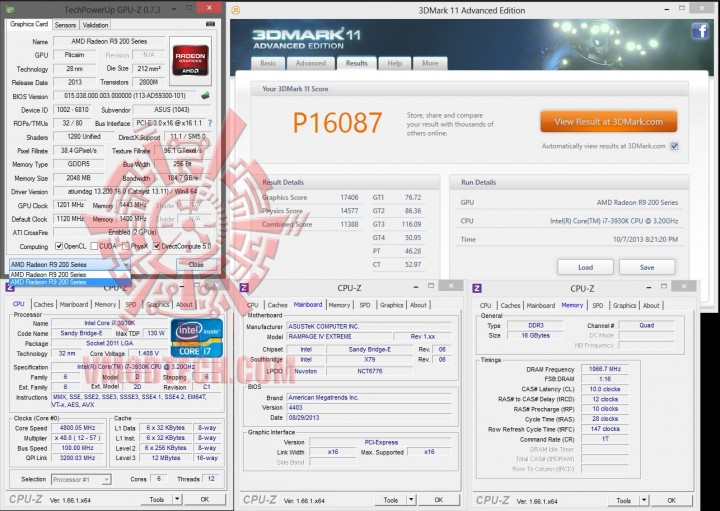Toggle automatically view results at 3DMark.com checkbox

click(x=674, y=146)
